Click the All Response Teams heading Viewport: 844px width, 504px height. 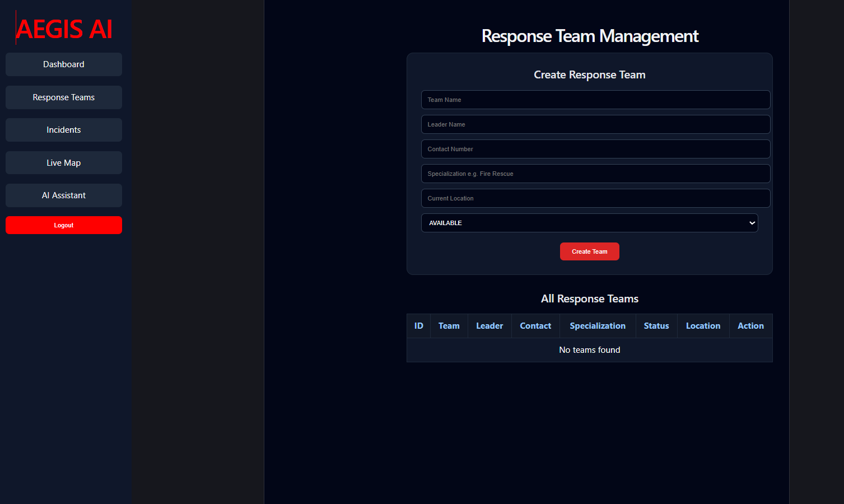589,299
